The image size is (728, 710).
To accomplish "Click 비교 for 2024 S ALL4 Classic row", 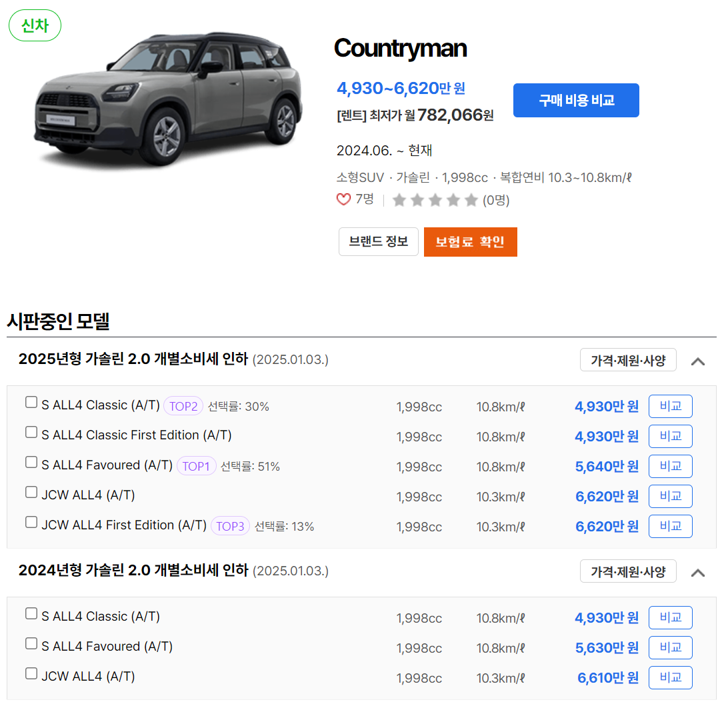I will 670,617.
